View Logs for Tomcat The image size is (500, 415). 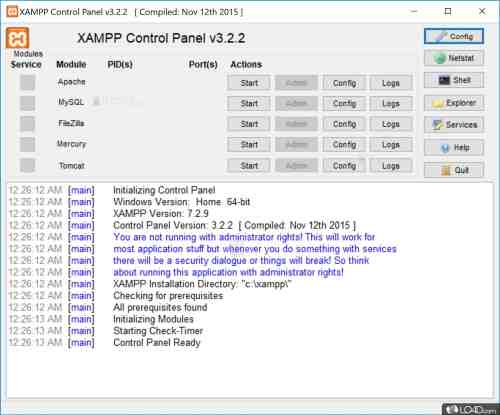coord(391,166)
